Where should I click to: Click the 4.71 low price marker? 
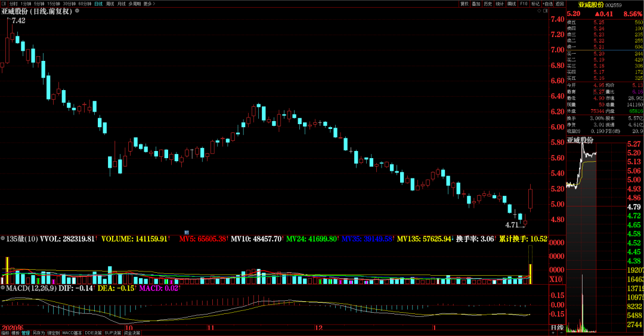click(x=512, y=225)
